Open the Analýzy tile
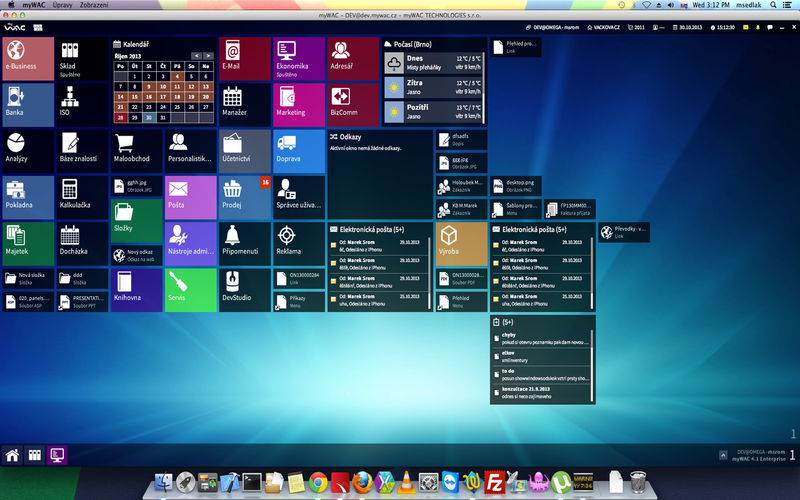The width and height of the screenshot is (800, 500). [28, 152]
